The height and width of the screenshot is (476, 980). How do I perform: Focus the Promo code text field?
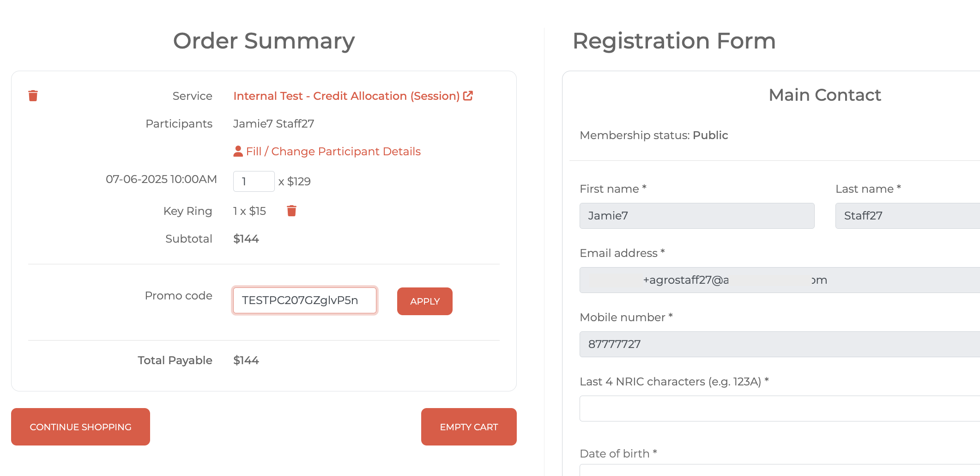(305, 300)
